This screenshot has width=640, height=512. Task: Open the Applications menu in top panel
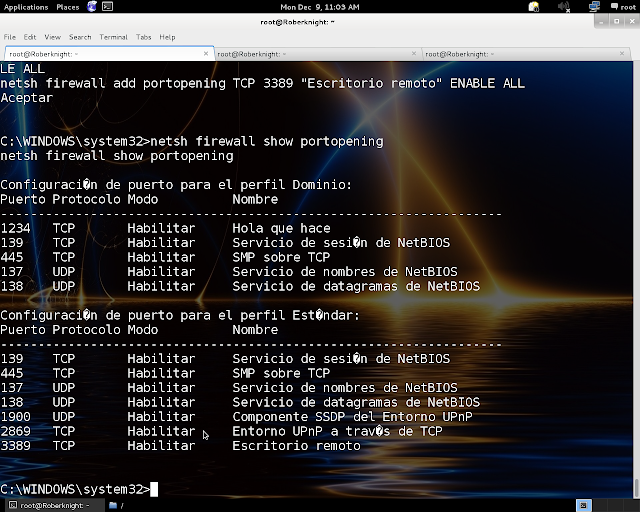(26, 7)
